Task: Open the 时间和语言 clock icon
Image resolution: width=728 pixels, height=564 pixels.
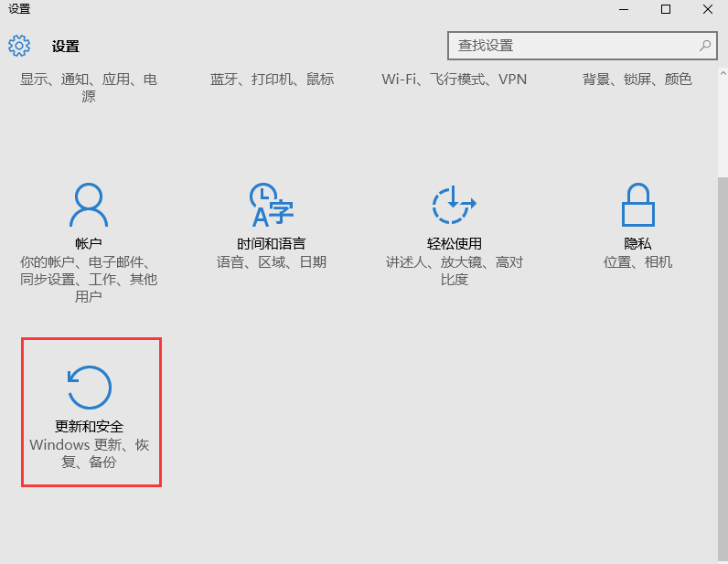Action: pos(271,205)
